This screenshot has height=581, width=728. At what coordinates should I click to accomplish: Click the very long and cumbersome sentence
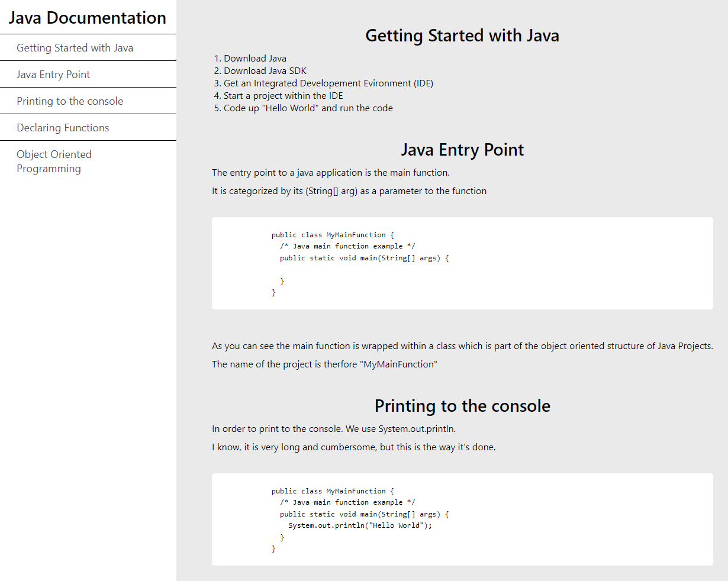click(353, 447)
